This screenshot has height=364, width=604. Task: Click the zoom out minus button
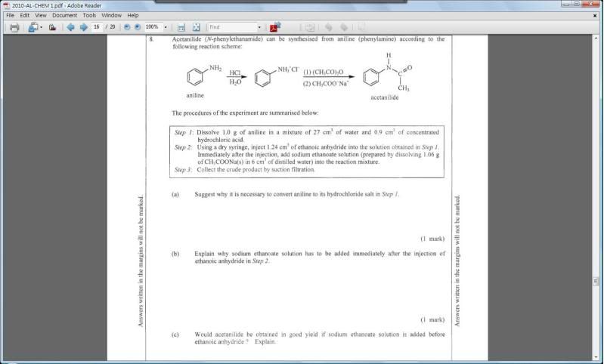pos(127,27)
